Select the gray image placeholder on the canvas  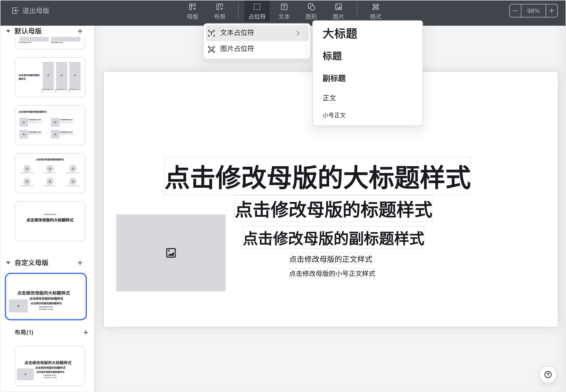click(x=171, y=253)
